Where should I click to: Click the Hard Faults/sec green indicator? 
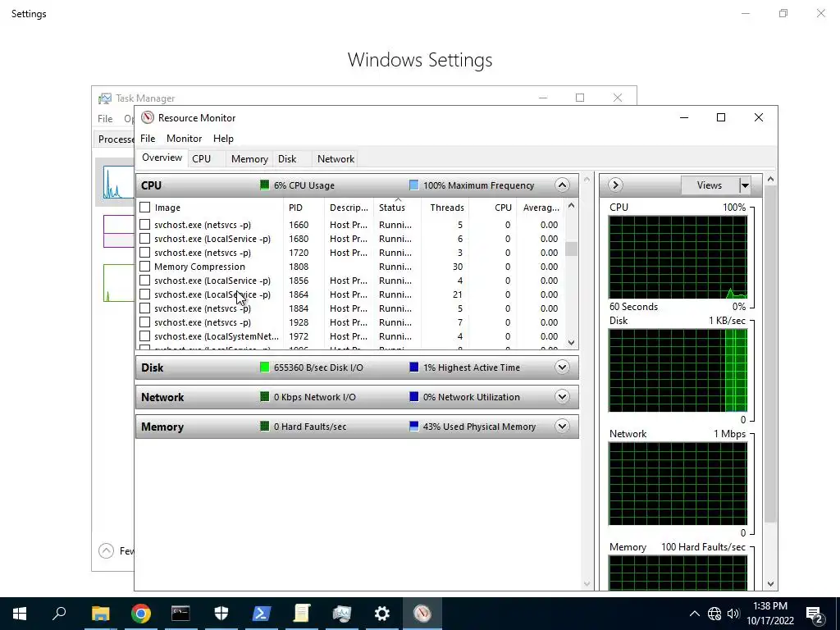coord(264,426)
